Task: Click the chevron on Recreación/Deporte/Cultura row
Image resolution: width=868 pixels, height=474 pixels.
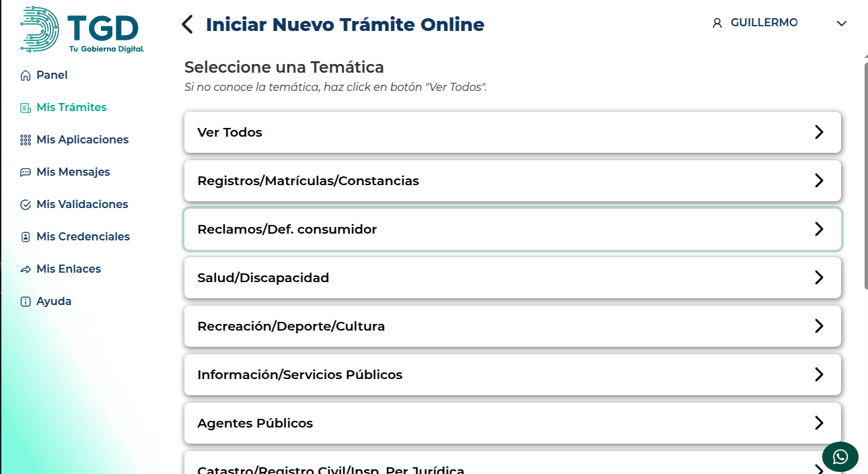Action: pos(819,326)
